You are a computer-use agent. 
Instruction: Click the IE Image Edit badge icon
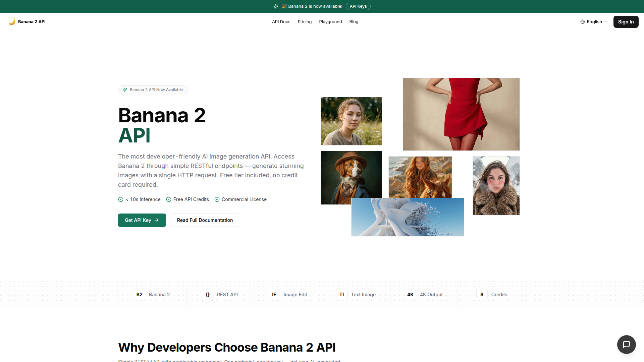click(x=274, y=295)
